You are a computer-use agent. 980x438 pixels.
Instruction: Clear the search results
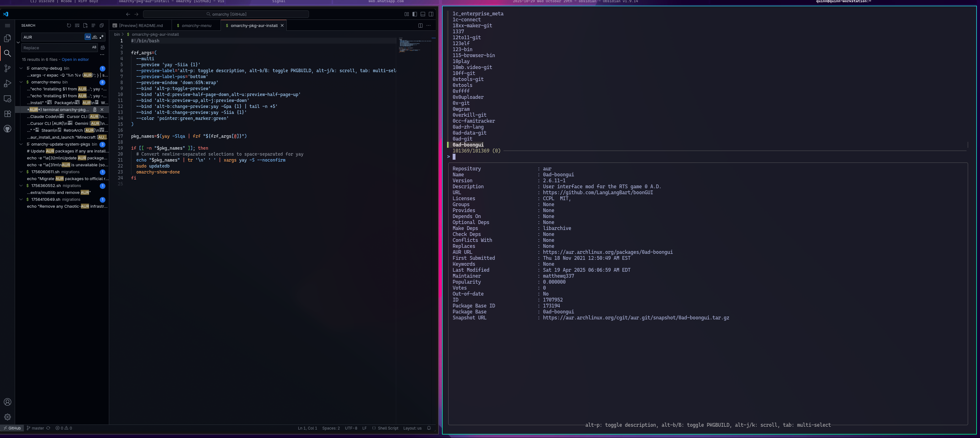click(77, 25)
